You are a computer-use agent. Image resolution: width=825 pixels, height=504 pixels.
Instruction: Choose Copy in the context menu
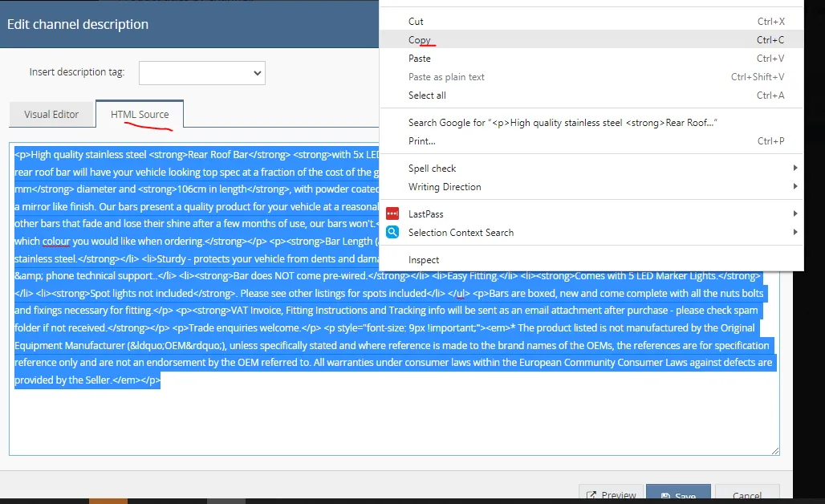tap(591, 40)
